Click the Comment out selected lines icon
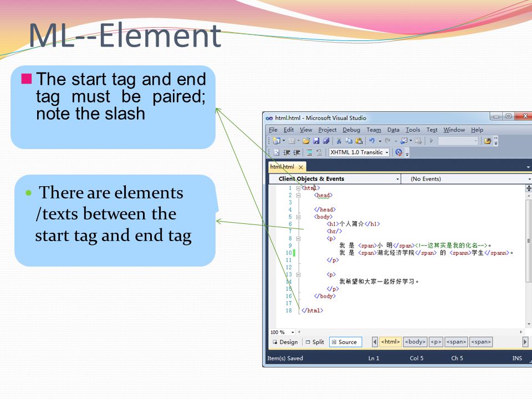The width and height of the screenshot is (532, 399). (309, 152)
